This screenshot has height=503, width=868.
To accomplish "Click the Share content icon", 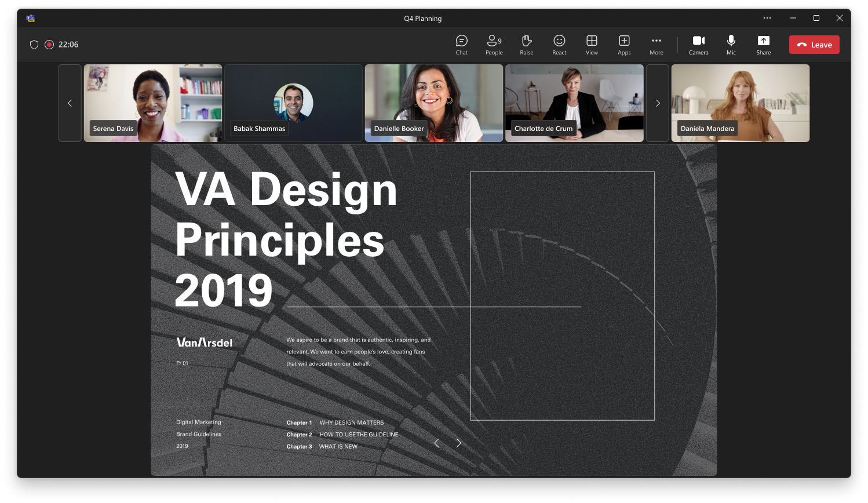I will click(763, 45).
